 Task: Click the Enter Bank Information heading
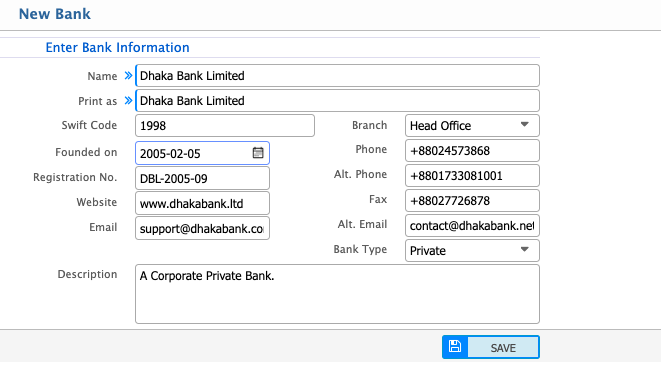118,47
